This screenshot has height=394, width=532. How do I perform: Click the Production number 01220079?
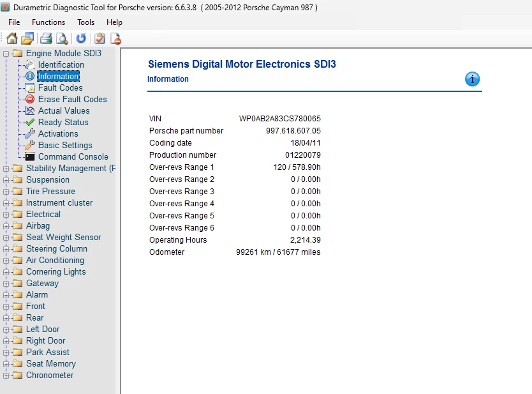tap(303, 155)
